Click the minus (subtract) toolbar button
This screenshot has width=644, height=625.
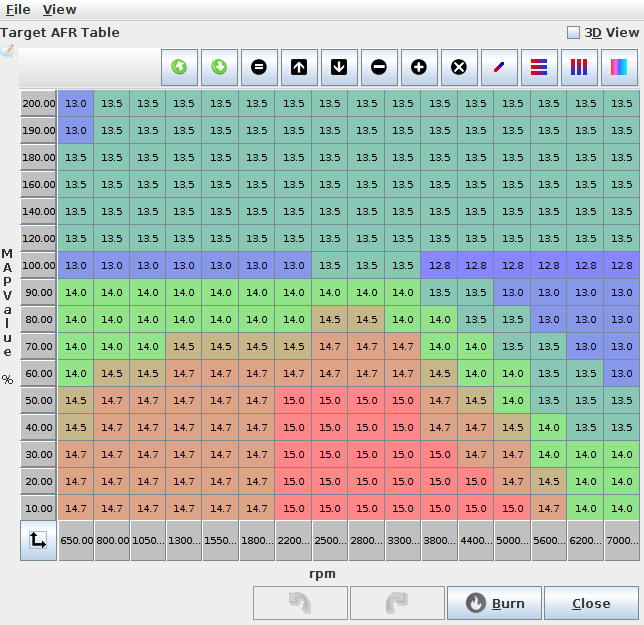[379, 67]
